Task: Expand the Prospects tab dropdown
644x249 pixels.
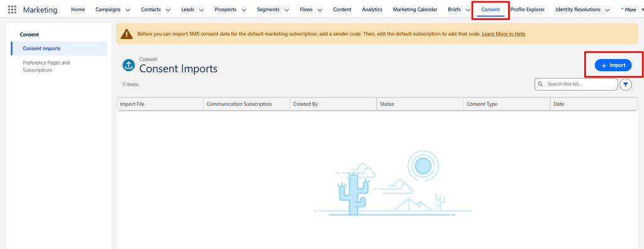Action: pos(243,10)
